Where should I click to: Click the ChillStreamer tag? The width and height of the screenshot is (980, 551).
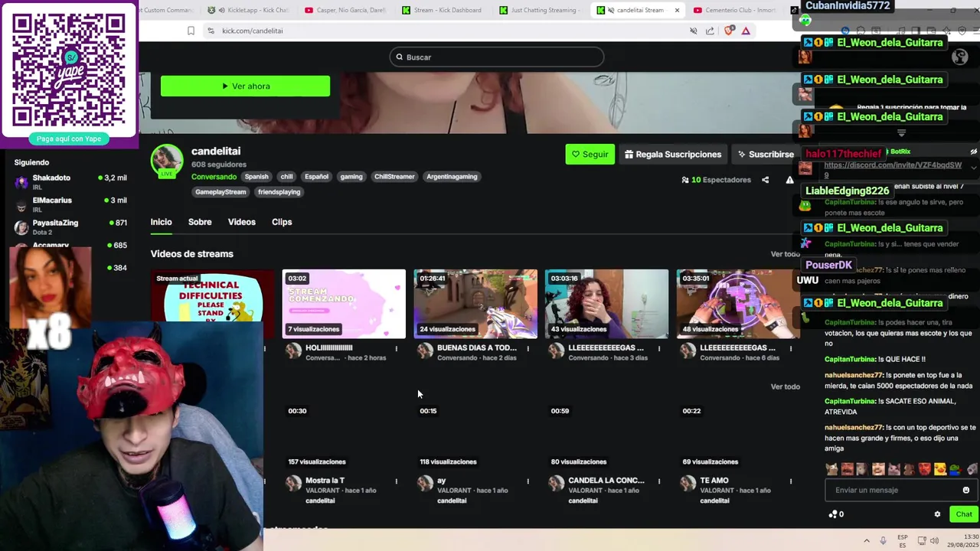[394, 177]
